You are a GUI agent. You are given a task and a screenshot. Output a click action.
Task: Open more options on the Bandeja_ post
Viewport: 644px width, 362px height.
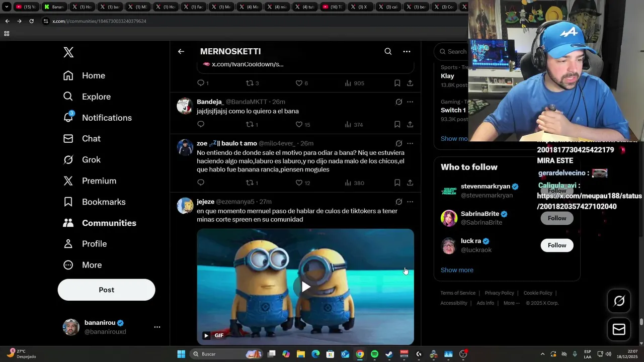point(410,102)
